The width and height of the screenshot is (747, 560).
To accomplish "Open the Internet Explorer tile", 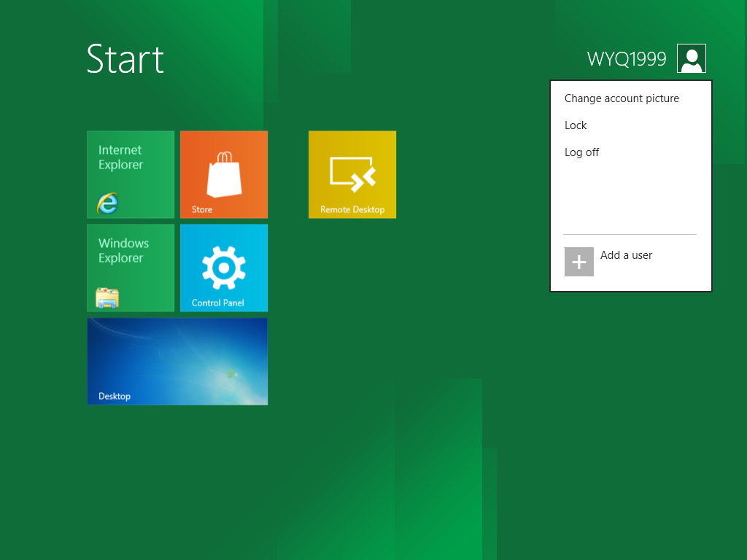I will coord(131,174).
